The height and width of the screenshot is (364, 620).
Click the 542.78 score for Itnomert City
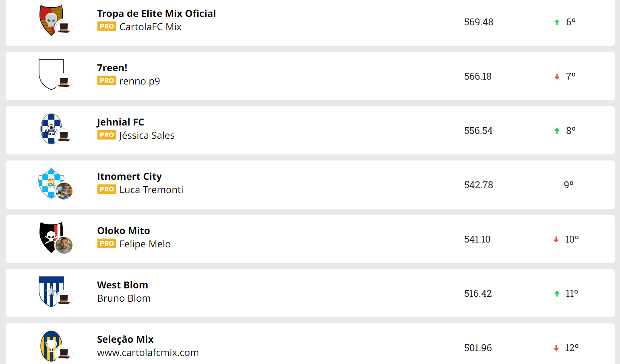(478, 185)
